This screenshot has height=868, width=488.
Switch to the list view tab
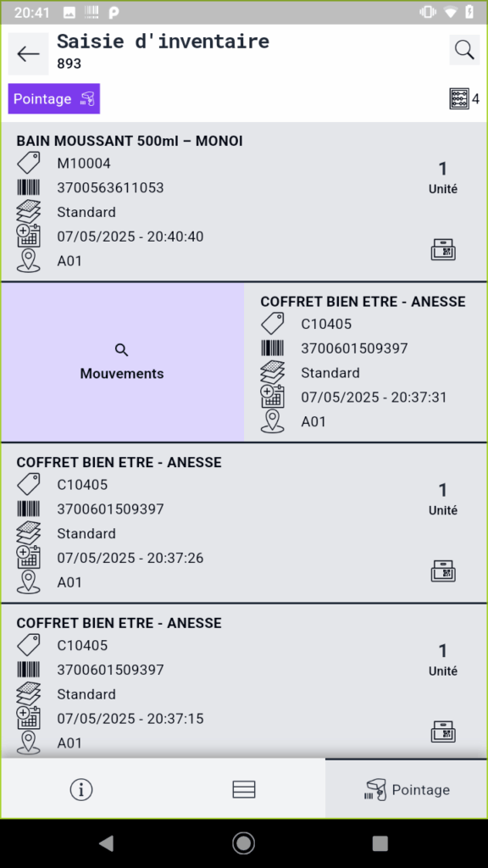[244, 789]
